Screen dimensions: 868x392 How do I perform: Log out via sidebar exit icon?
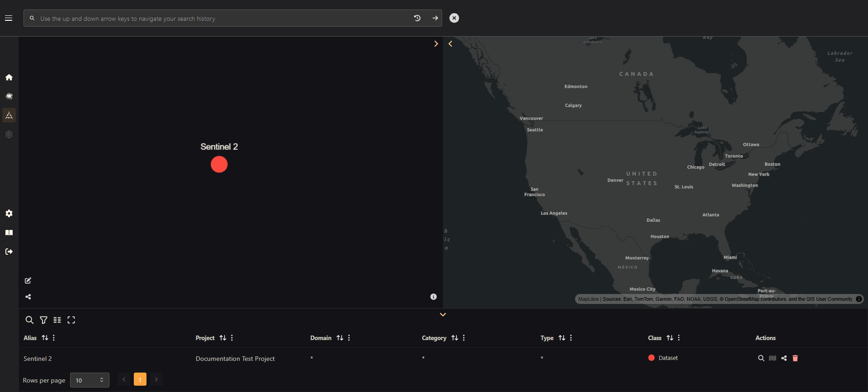(x=9, y=252)
